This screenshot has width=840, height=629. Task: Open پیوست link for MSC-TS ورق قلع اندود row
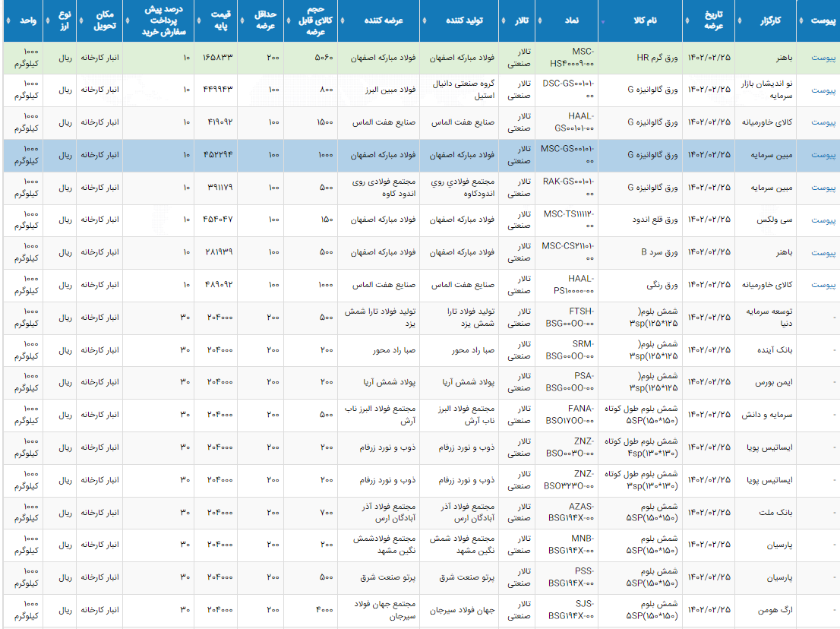coord(823,220)
